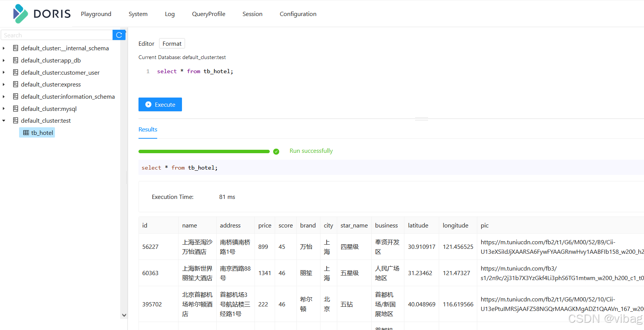Click the Doris logo icon
644x330 pixels.
[20, 14]
